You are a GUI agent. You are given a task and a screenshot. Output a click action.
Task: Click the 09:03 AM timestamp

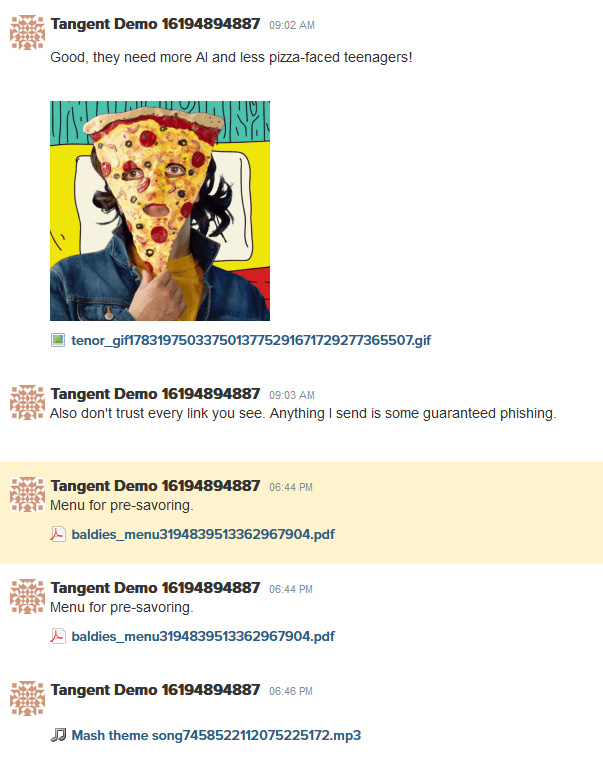click(292, 395)
